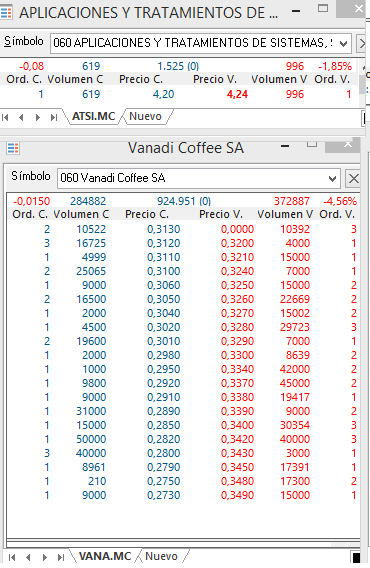The height and width of the screenshot is (568, 370).
Task: Open the Nuevo tab next to ATSI.MC
Action: click(x=145, y=116)
